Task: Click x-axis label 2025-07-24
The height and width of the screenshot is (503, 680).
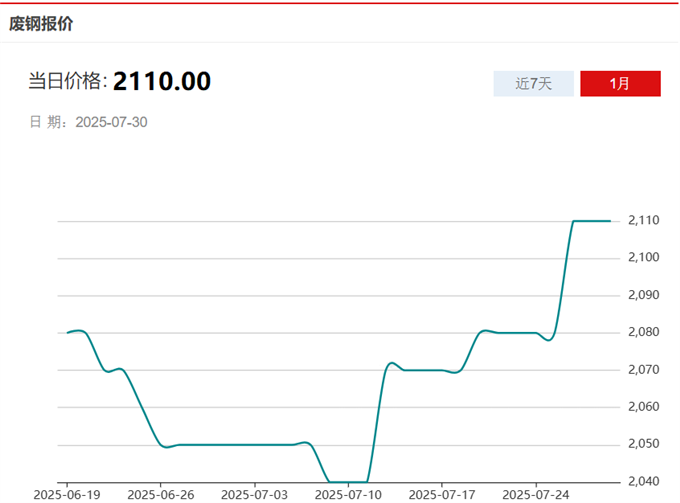Action: 536,494
